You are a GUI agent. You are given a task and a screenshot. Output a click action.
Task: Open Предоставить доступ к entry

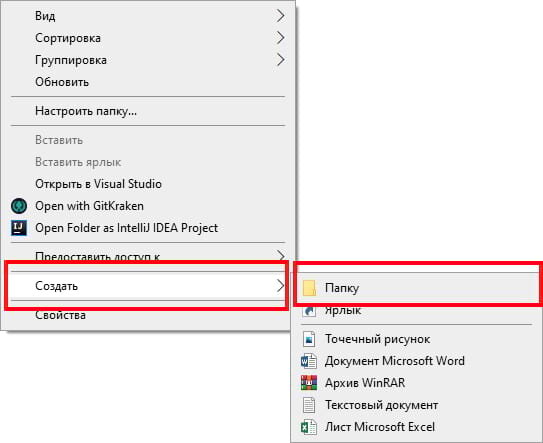(148, 256)
